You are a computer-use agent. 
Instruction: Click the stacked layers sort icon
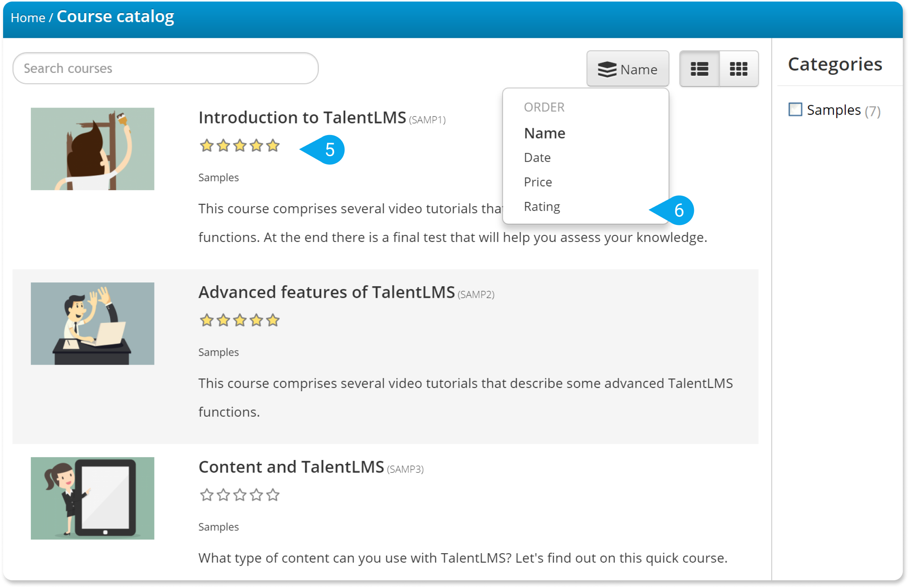click(x=607, y=69)
